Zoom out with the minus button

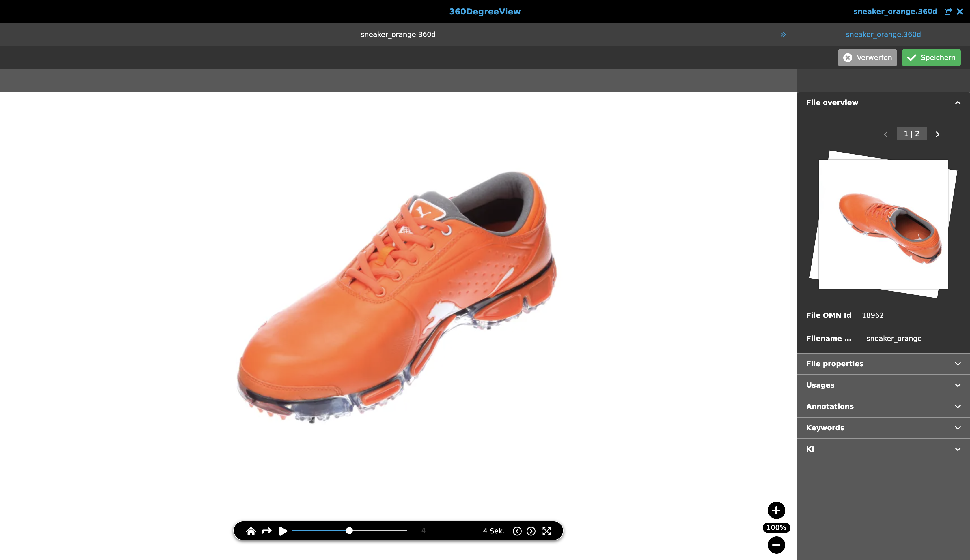point(776,545)
